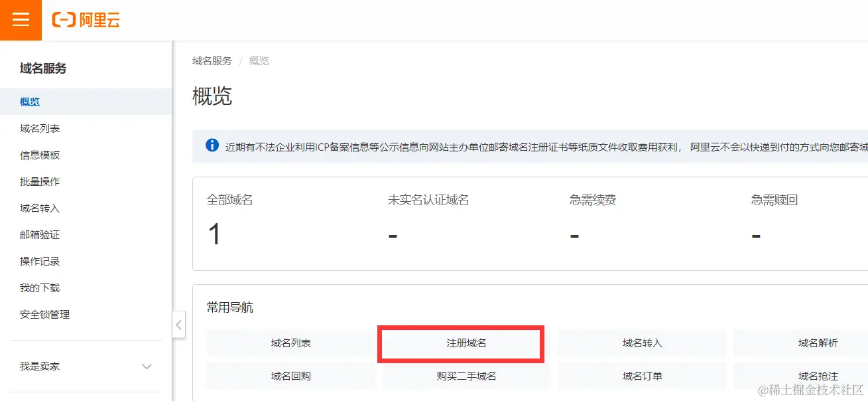Click the 常用导航 section heading
This screenshot has height=401, width=868.
[x=230, y=307]
